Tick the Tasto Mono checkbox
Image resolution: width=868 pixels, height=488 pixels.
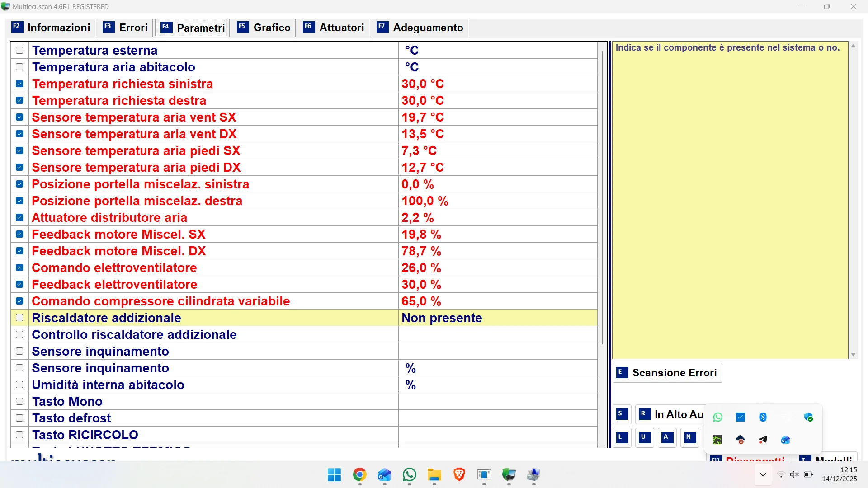[x=19, y=401]
